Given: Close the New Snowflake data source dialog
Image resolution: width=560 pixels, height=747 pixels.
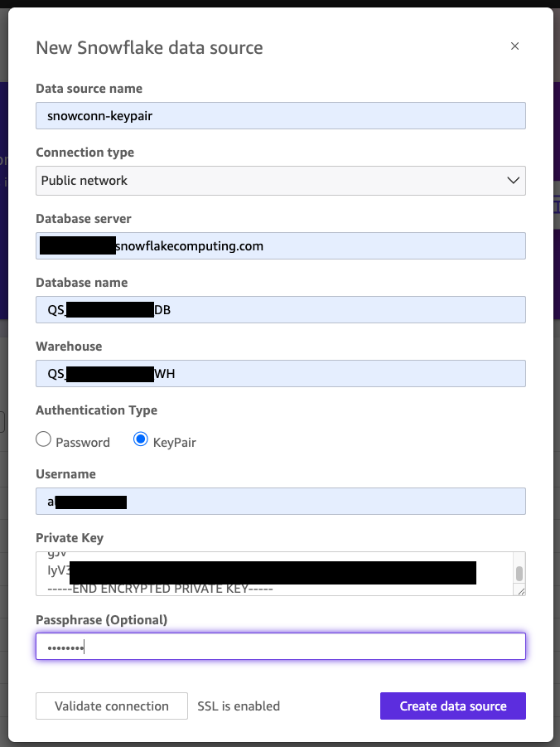Looking at the screenshot, I should (514, 46).
